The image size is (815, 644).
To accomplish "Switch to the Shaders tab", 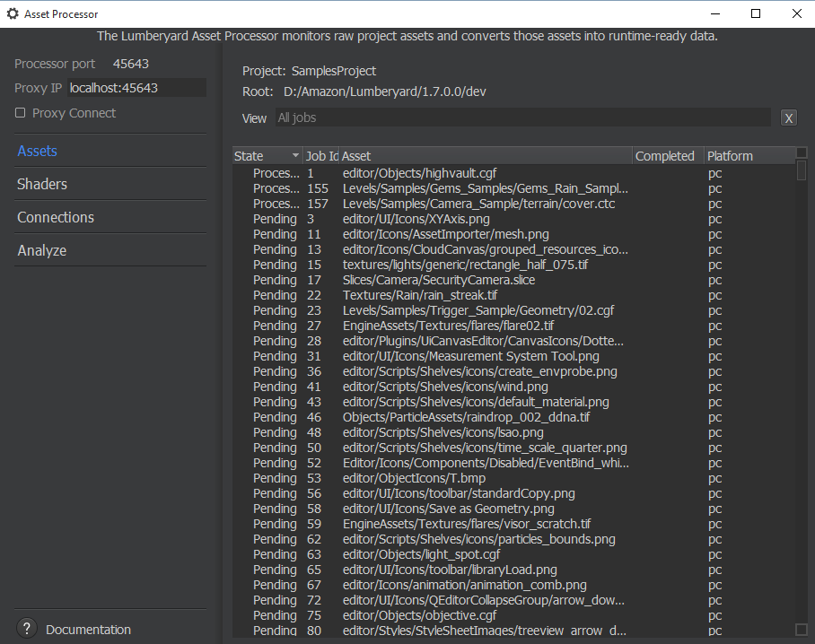I will click(x=42, y=184).
